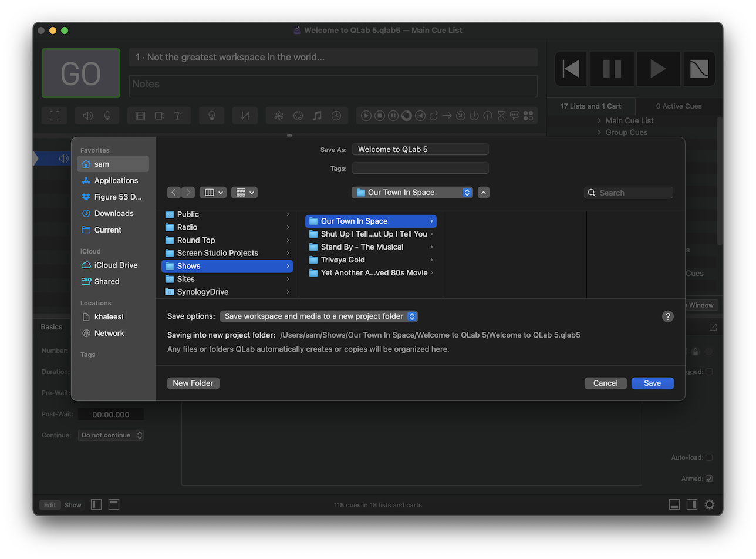Open the Save options dropdown
The image size is (756, 559).
tap(319, 316)
